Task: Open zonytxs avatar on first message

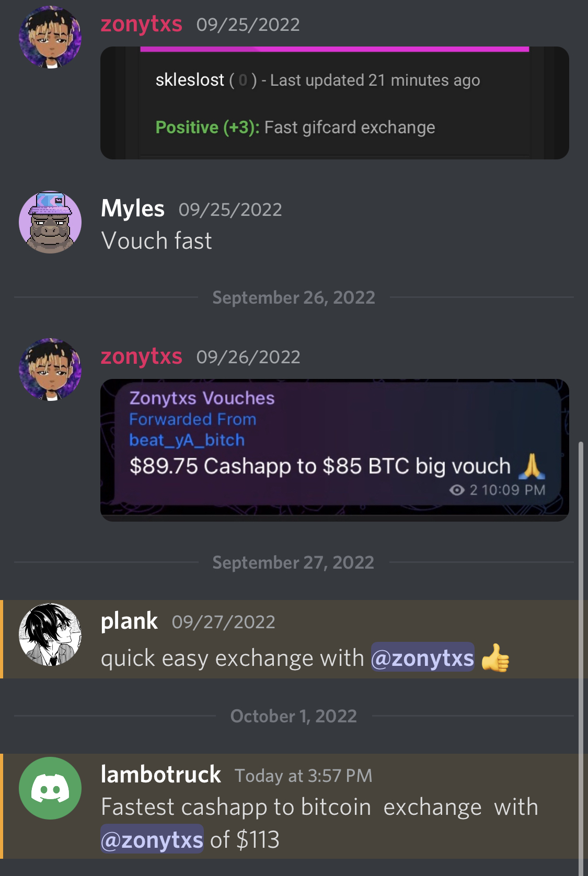Action: point(50,37)
